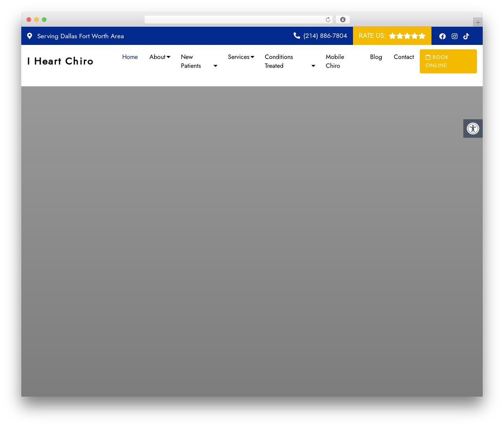
Task: Open the Contact menu item
Action: pyautogui.click(x=404, y=57)
